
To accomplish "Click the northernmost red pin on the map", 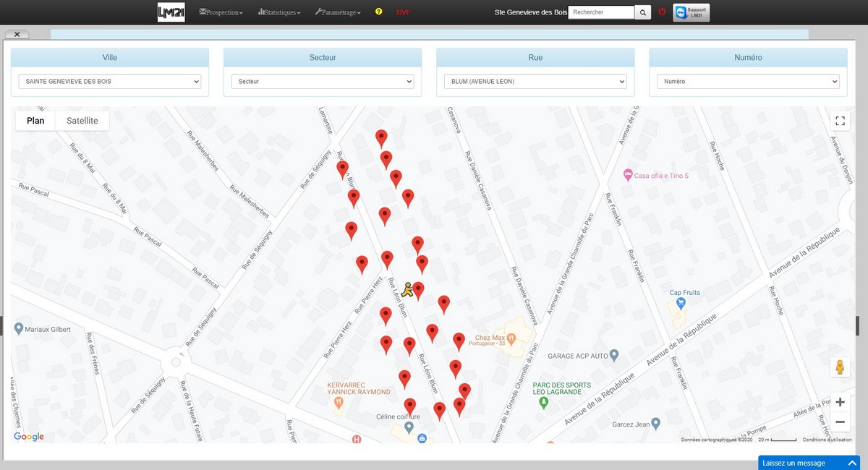I will click(381, 137).
